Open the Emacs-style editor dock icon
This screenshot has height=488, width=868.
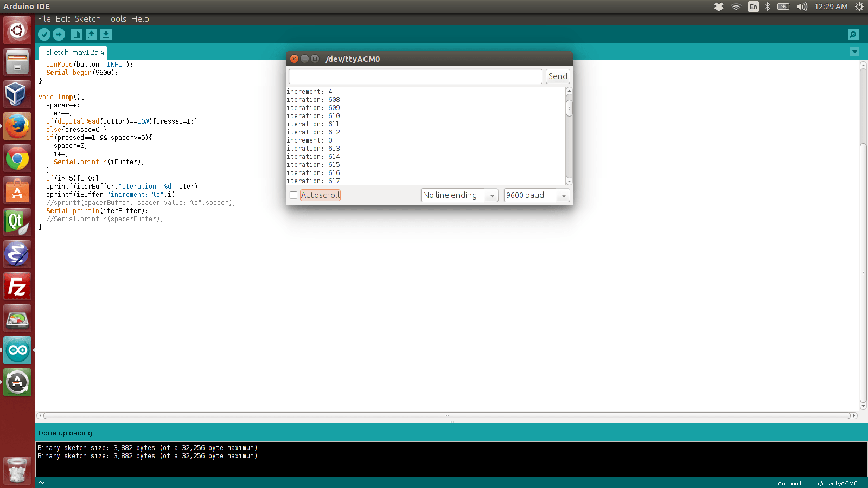click(x=17, y=254)
